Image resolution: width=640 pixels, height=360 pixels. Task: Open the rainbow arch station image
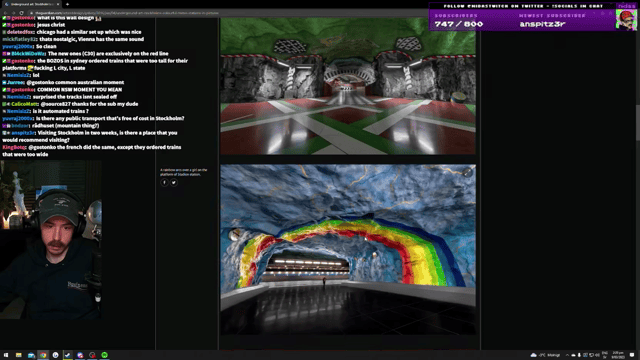[348, 249]
